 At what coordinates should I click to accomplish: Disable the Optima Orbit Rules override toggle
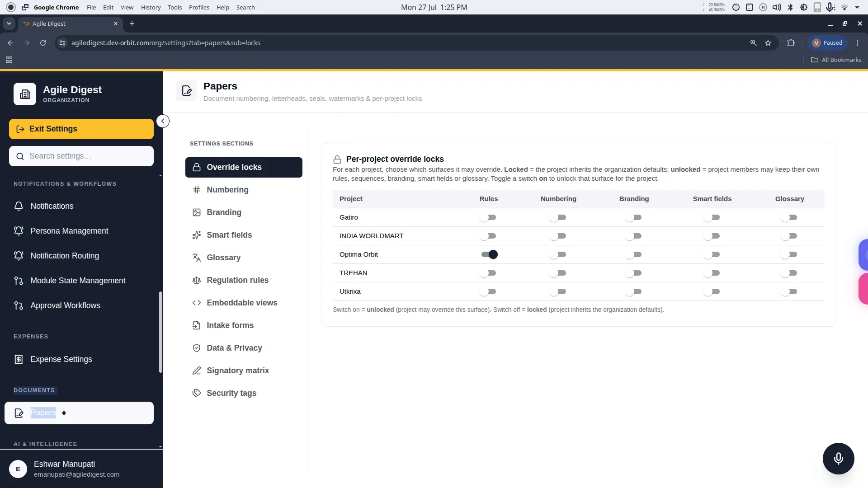[489, 254]
